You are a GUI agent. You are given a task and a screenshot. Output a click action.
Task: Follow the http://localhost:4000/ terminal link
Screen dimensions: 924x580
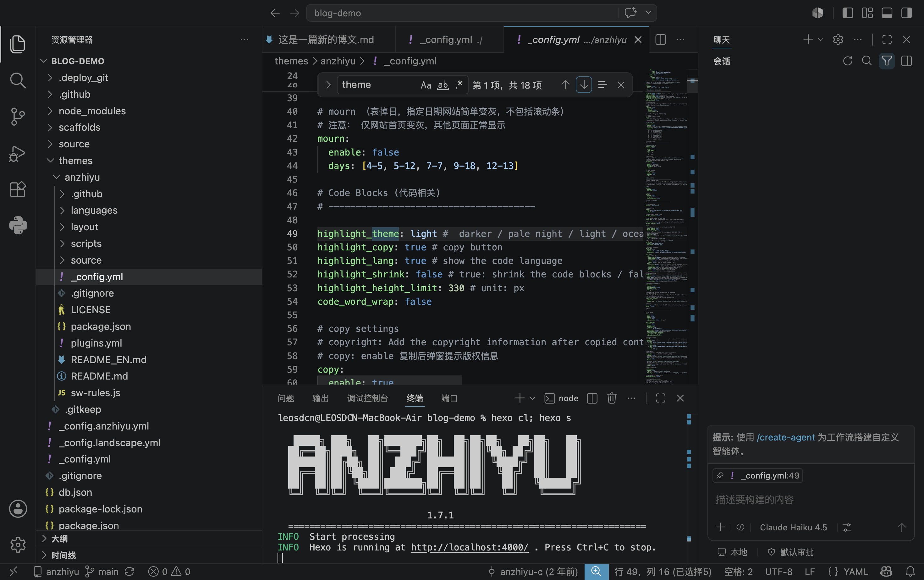pyautogui.click(x=469, y=547)
